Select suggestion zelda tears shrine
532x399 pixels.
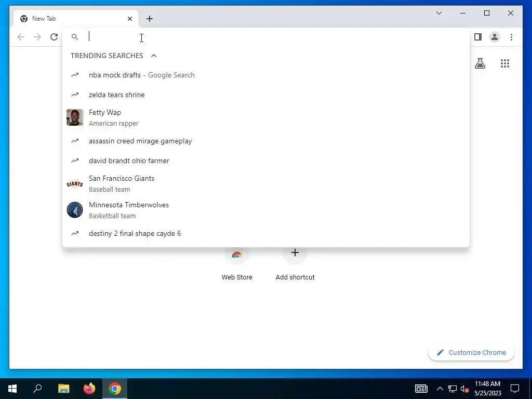pos(266,95)
